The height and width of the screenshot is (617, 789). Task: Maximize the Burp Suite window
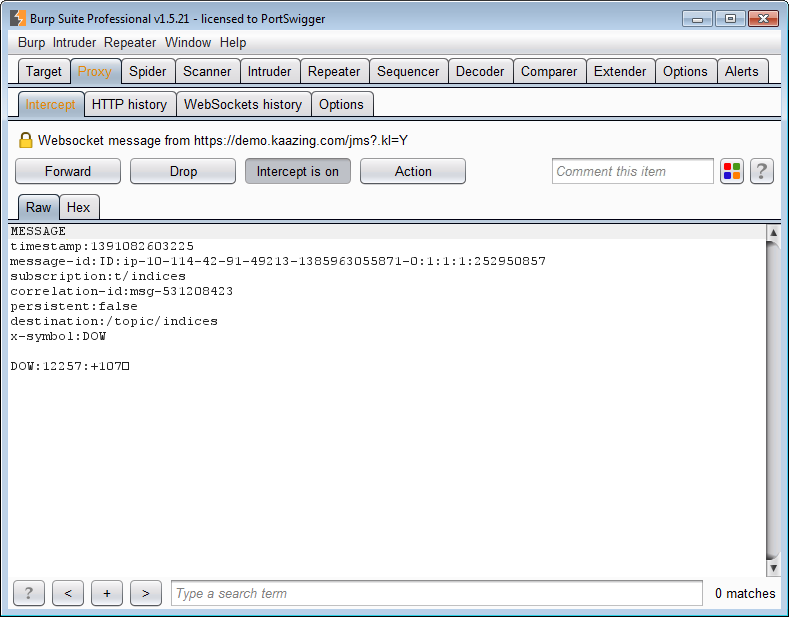point(730,19)
